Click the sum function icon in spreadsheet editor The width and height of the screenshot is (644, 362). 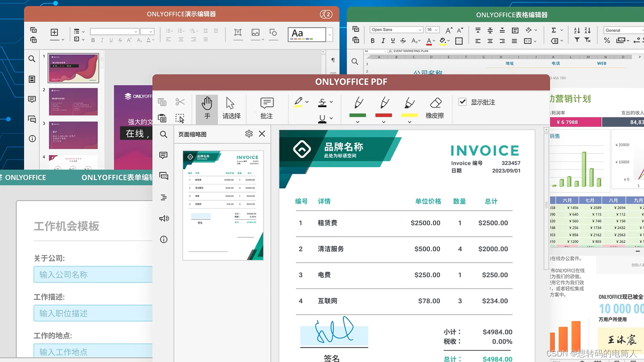click(x=554, y=30)
